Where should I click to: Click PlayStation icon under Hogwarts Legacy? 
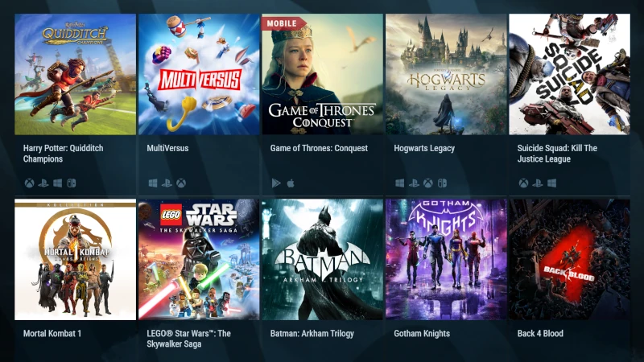tap(414, 183)
